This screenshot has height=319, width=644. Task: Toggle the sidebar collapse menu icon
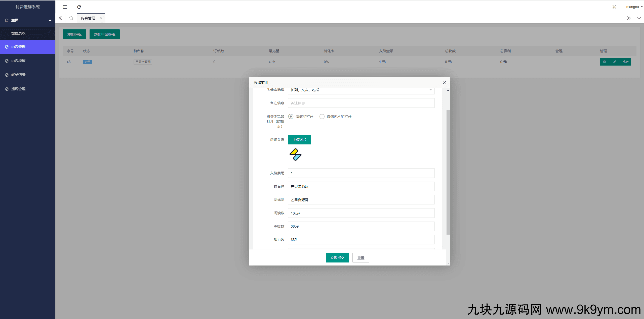pos(65,7)
